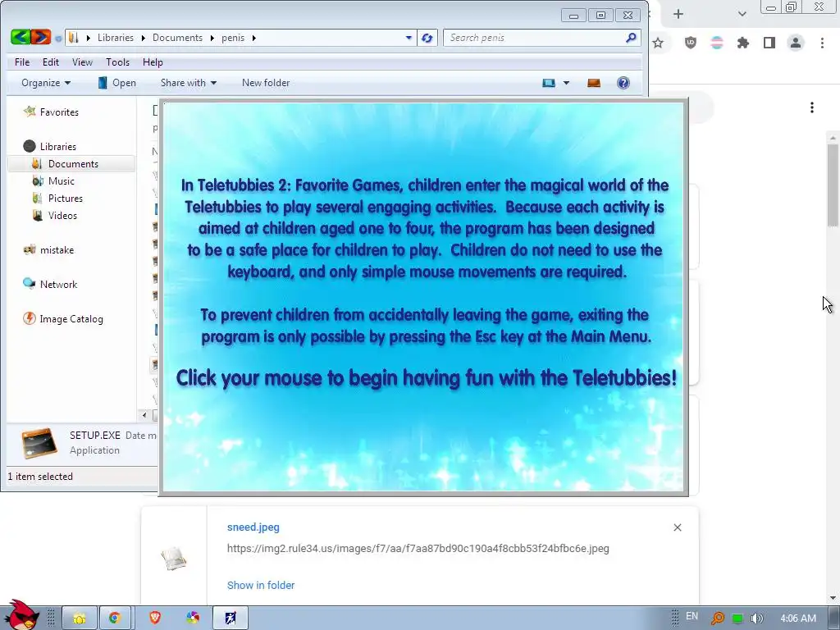Open the Tools menu
Image resolution: width=840 pixels, height=630 pixels.
tap(118, 62)
